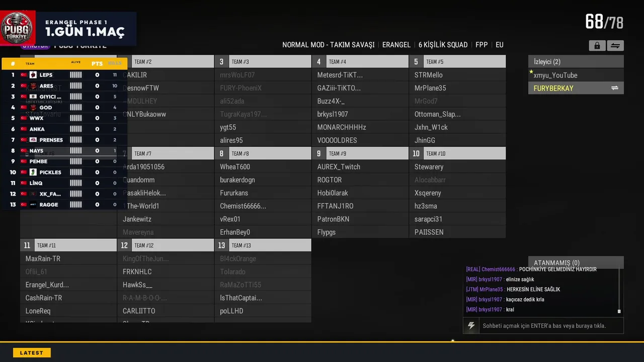Click the LEPS team logo in the leaderboard
The width and height of the screenshot is (644, 362).
33,75
